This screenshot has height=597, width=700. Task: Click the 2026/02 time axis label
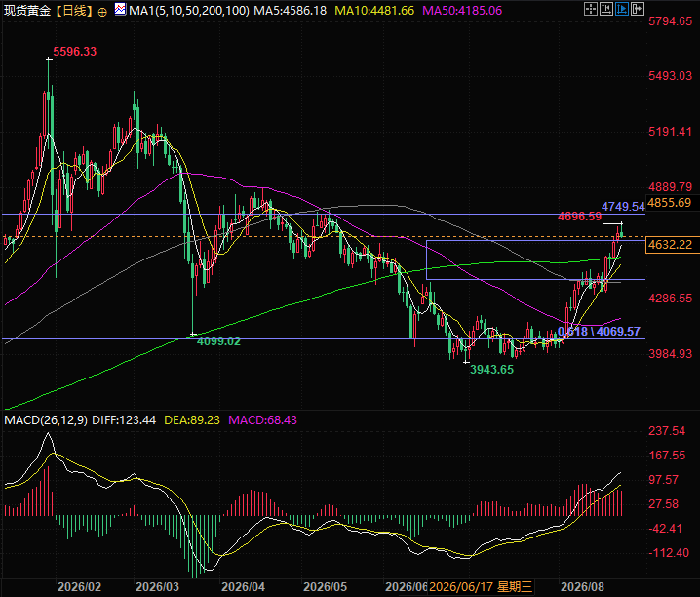(80, 586)
